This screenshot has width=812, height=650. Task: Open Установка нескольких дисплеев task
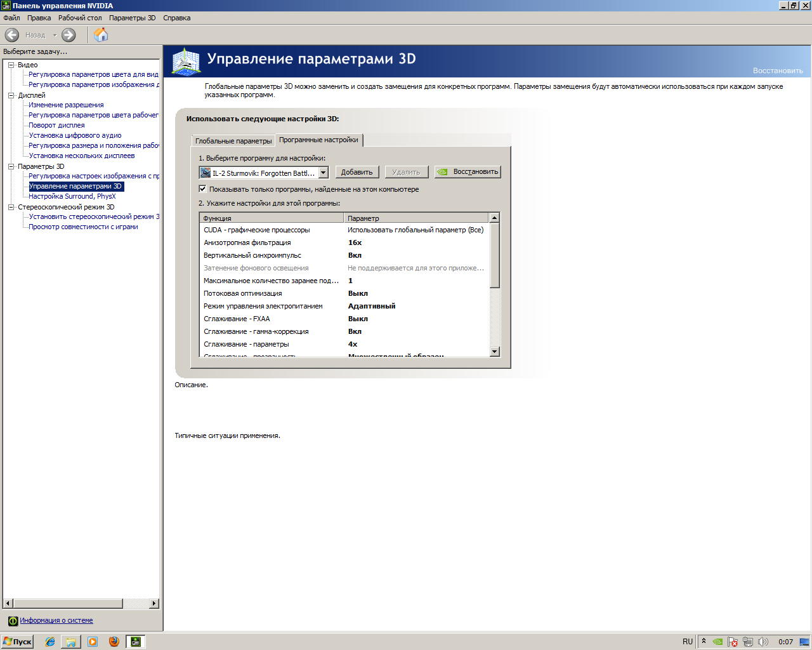coord(82,156)
